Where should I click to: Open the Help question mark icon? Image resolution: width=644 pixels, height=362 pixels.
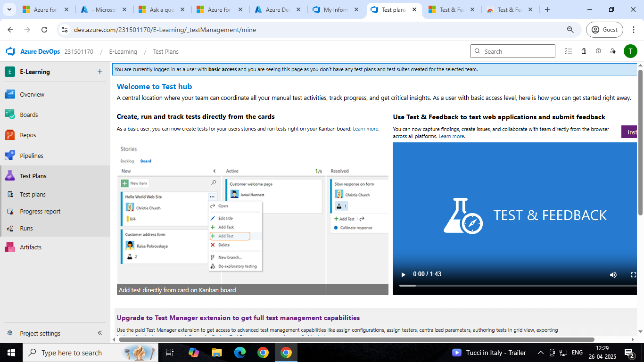(x=598, y=51)
